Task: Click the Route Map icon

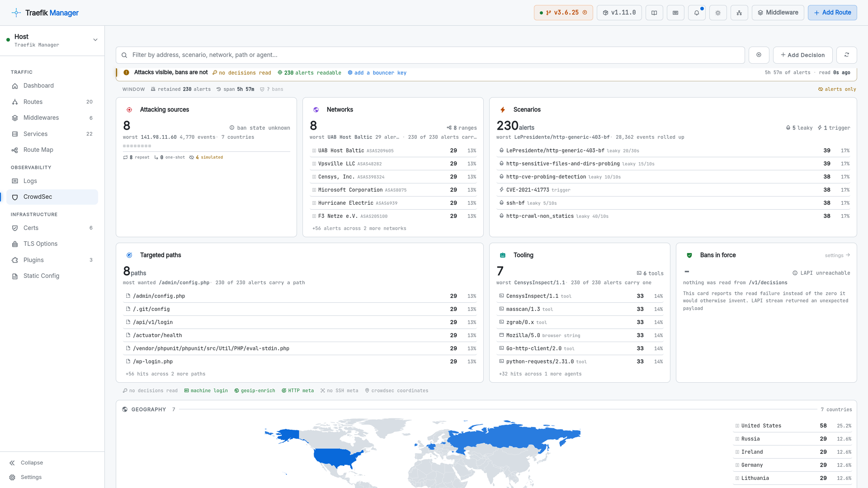Action: point(15,150)
